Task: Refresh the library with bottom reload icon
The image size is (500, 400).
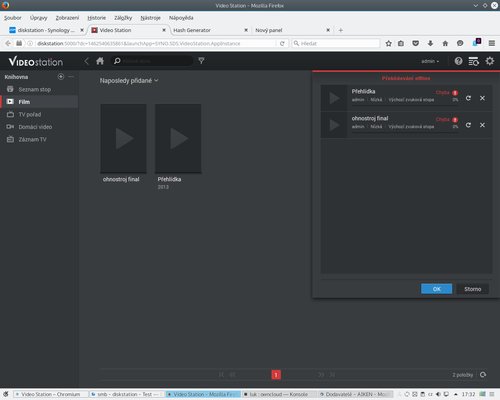Action: click(x=483, y=375)
